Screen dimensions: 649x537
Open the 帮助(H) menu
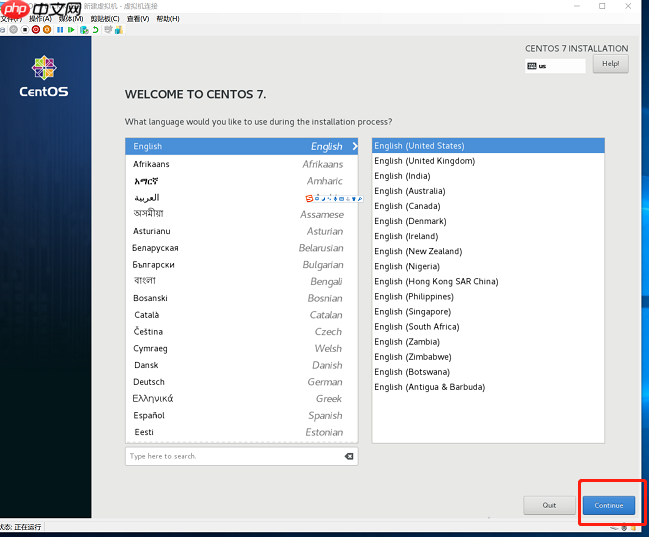pos(168,19)
